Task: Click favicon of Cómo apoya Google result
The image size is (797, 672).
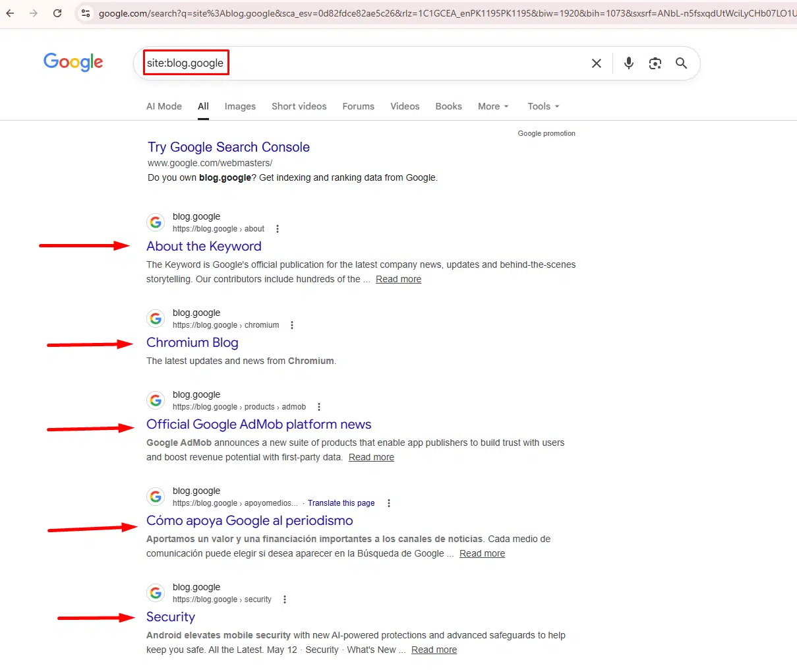Action: coord(156,497)
